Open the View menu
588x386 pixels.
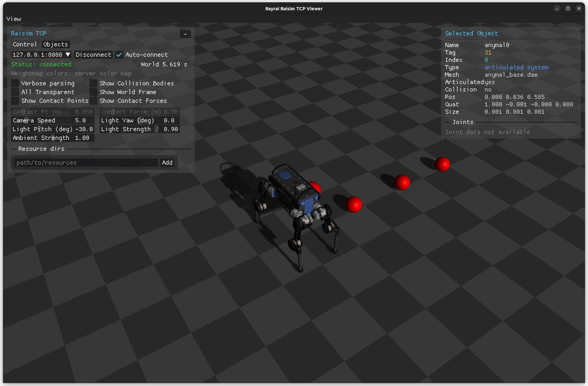coord(14,19)
